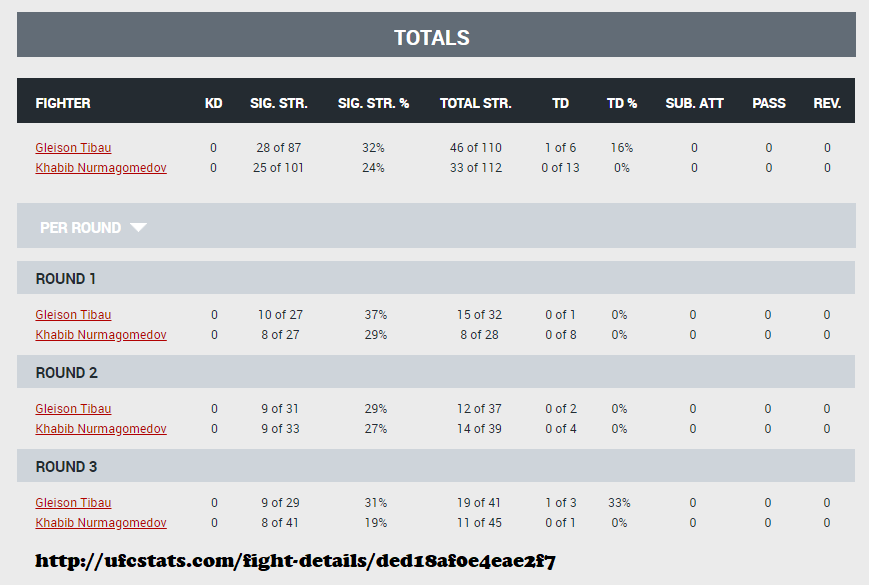Click Gleison Tibau's name in ROUND 2
Viewport: 870px width, 585px height.
[x=73, y=408]
